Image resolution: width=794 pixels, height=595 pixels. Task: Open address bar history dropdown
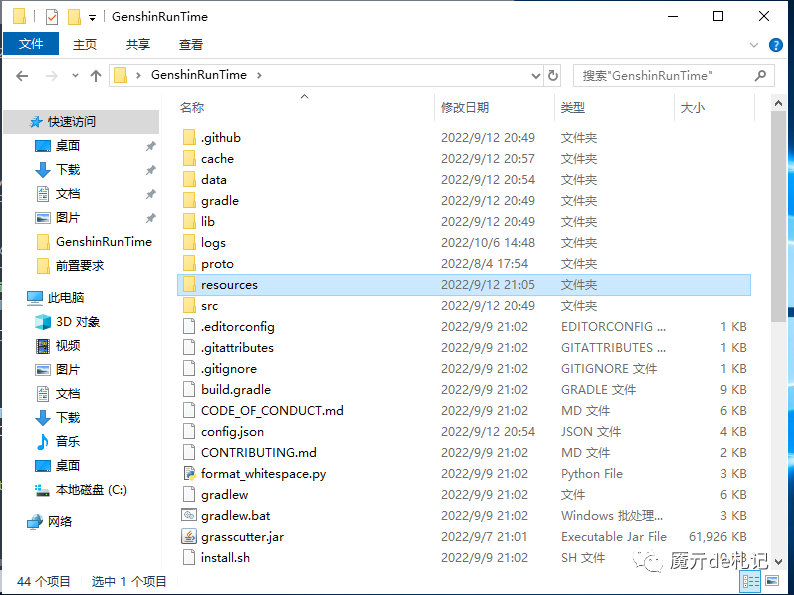(535, 76)
